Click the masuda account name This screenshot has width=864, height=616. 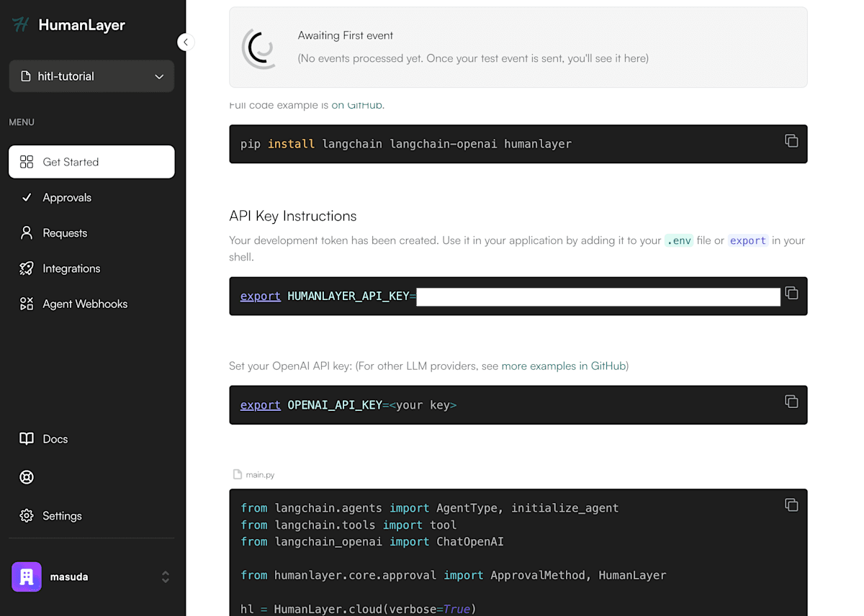69,577
